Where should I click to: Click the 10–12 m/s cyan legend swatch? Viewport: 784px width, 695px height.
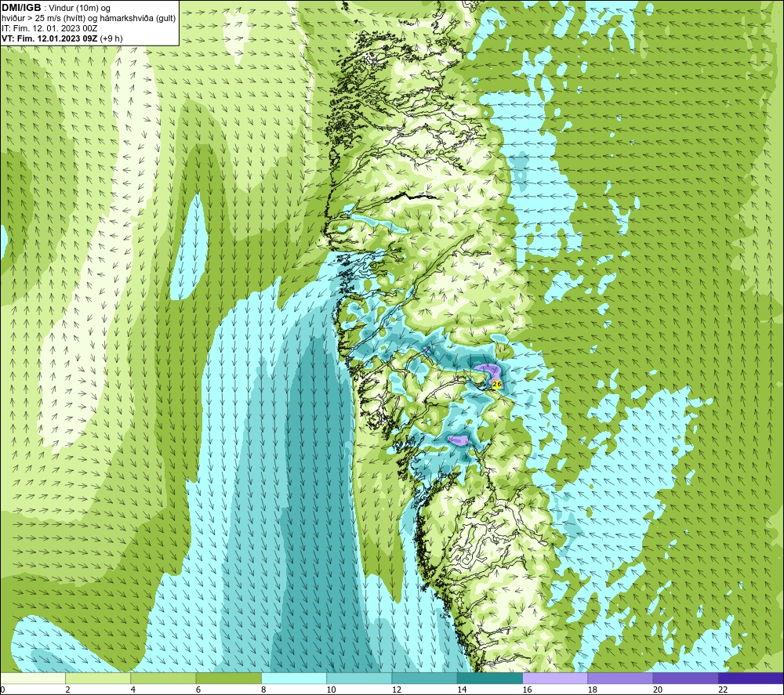[359, 678]
